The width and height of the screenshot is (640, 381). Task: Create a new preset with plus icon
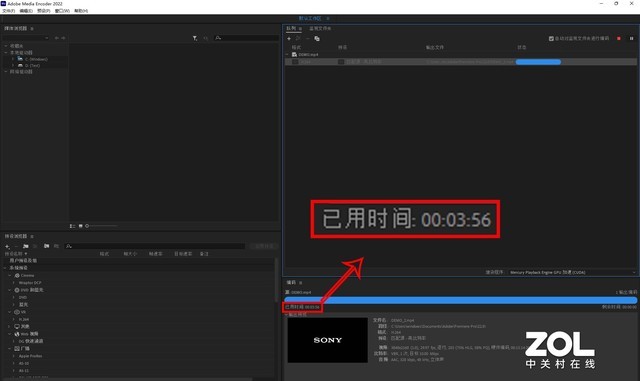tap(7, 246)
